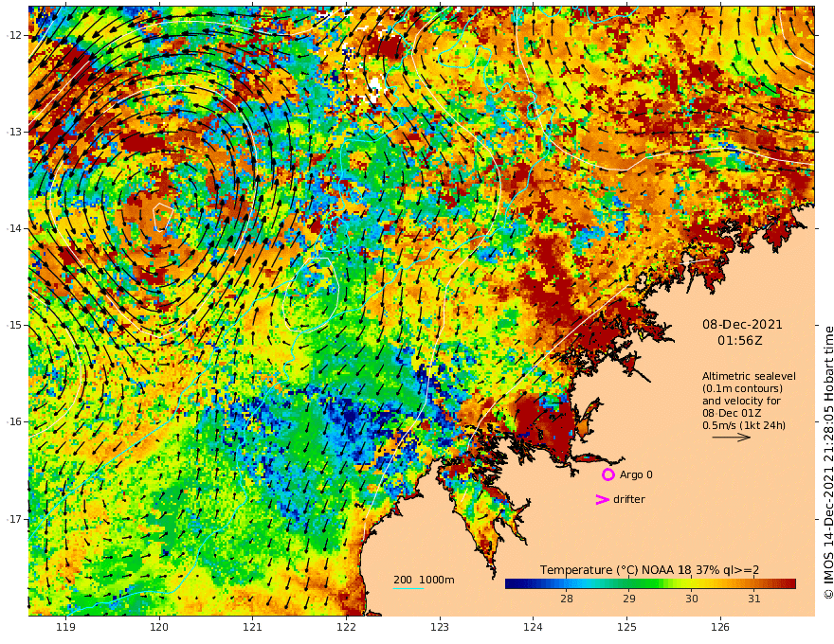Click the '0.5m/s (1kt 24h)' text
Viewport: 834px width, 644px height.
(x=744, y=425)
